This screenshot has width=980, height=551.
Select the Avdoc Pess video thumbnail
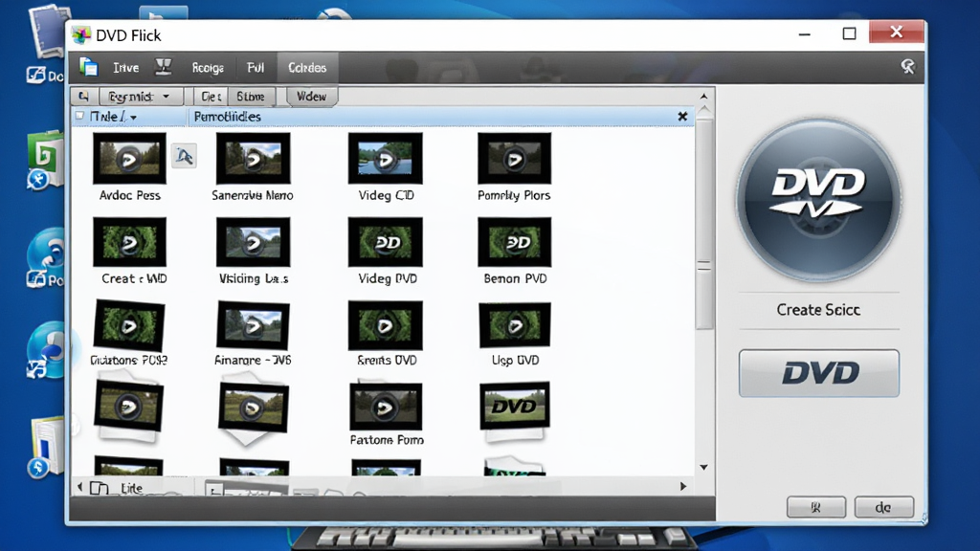[129, 158]
